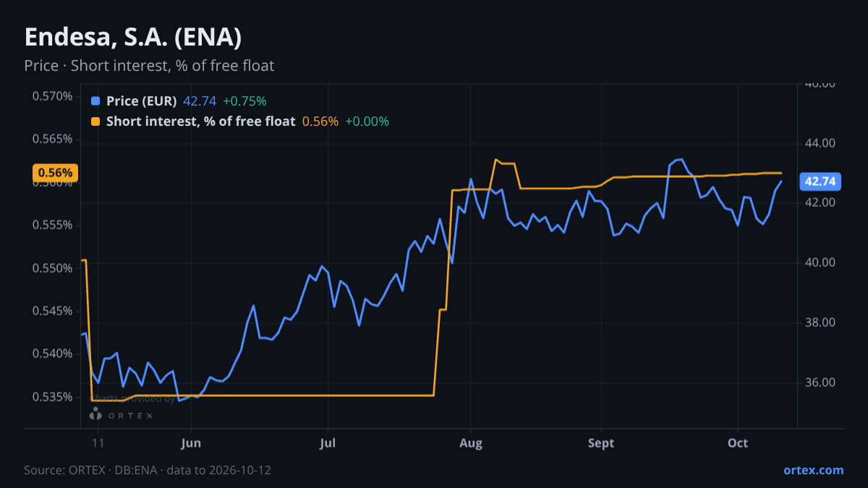868x488 pixels.
Task: Click the 0.56% short interest legend value
Action: click(320, 121)
